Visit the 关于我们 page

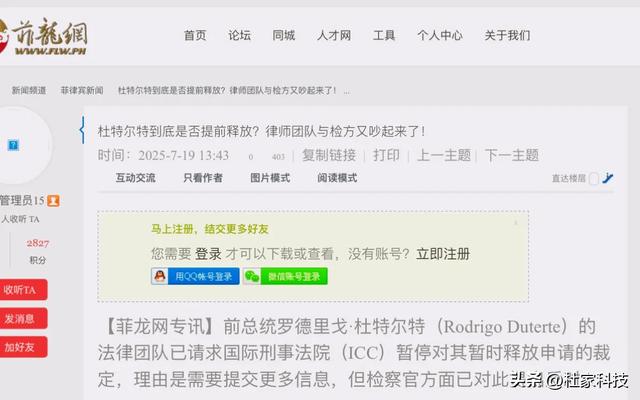coord(507,36)
